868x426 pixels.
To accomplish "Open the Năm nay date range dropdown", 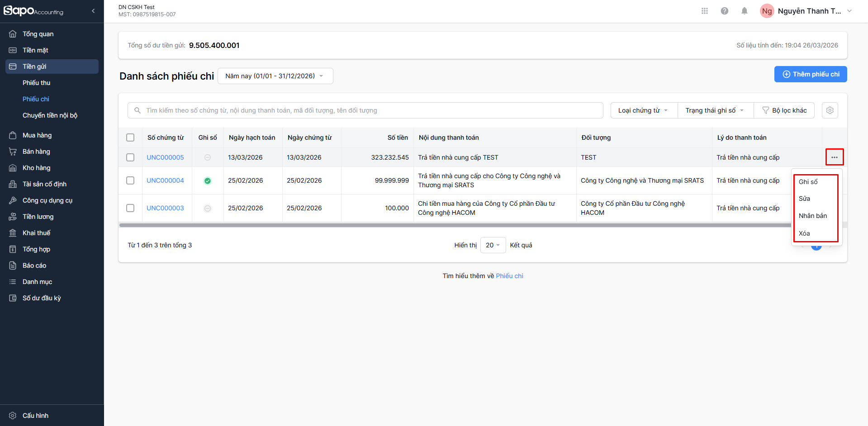I will click(275, 76).
